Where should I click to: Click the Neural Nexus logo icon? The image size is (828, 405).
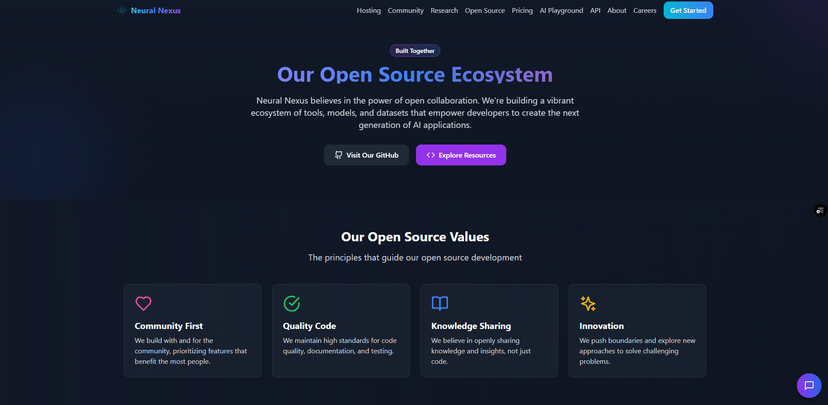(x=122, y=11)
